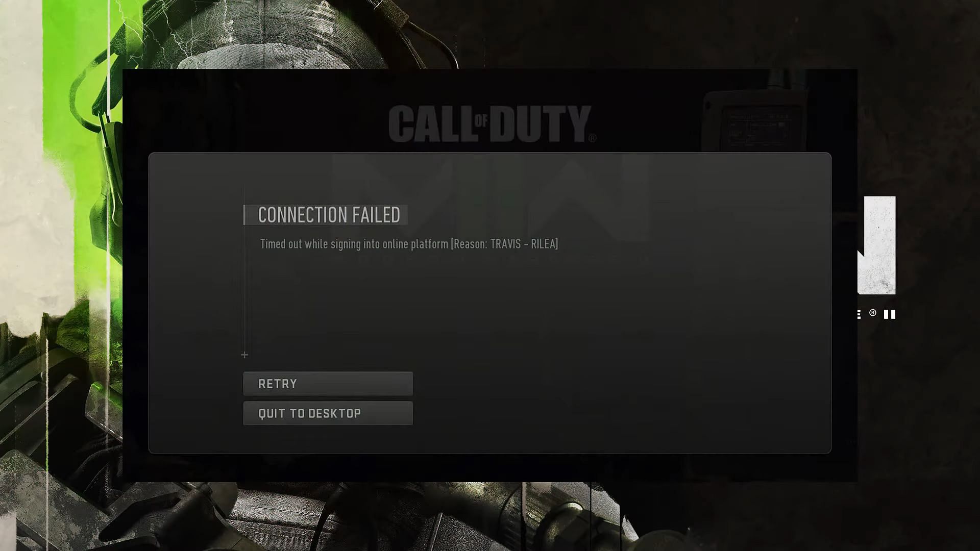Select the CONNECTION FAILED dialog title
Screen dimensions: 980x551
point(329,214)
